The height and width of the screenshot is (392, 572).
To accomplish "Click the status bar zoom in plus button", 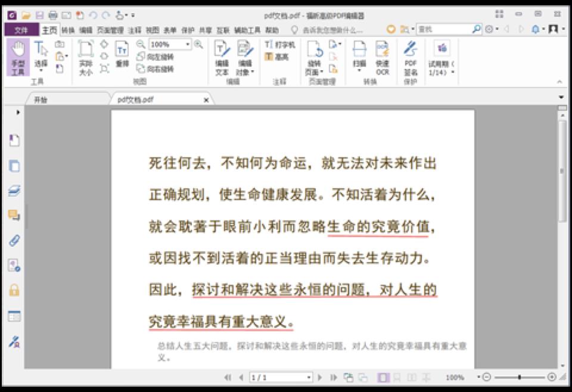I will 552,377.
